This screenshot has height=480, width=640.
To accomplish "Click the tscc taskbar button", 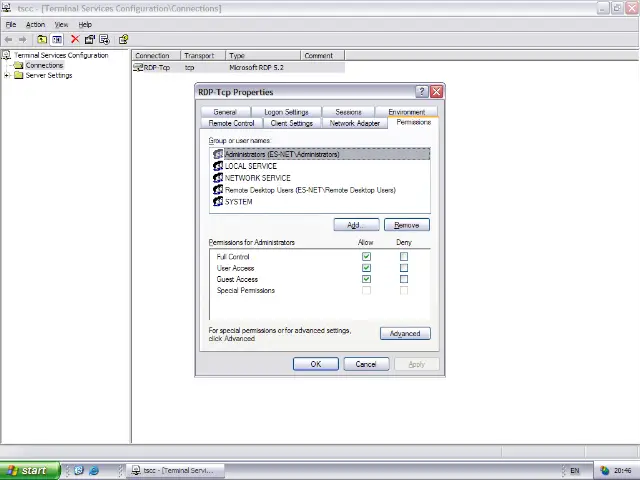I will point(175,471).
